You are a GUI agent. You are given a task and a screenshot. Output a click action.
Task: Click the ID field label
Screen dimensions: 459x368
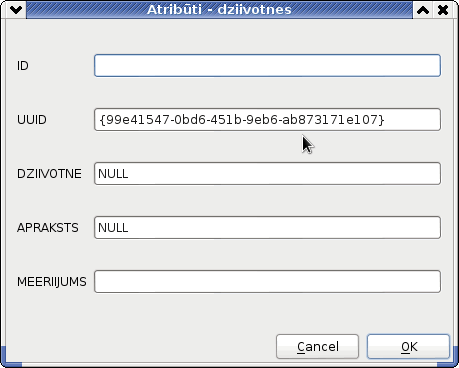[x=23, y=66]
